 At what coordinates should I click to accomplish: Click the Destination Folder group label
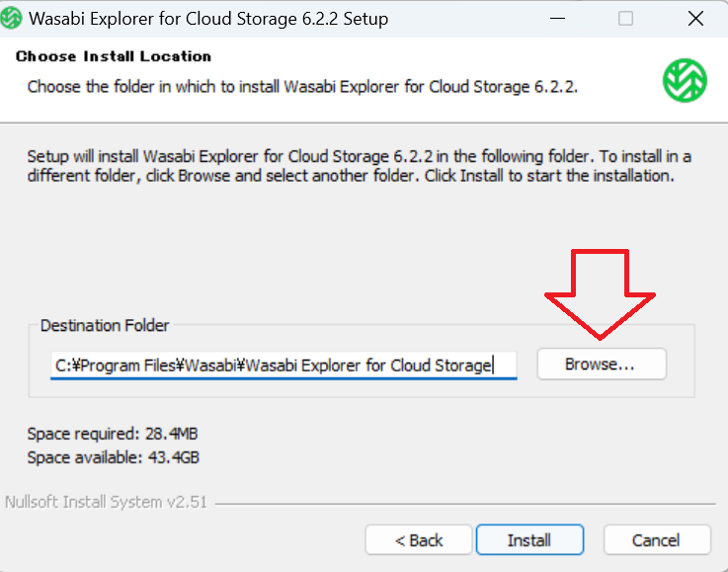pyautogui.click(x=105, y=325)
